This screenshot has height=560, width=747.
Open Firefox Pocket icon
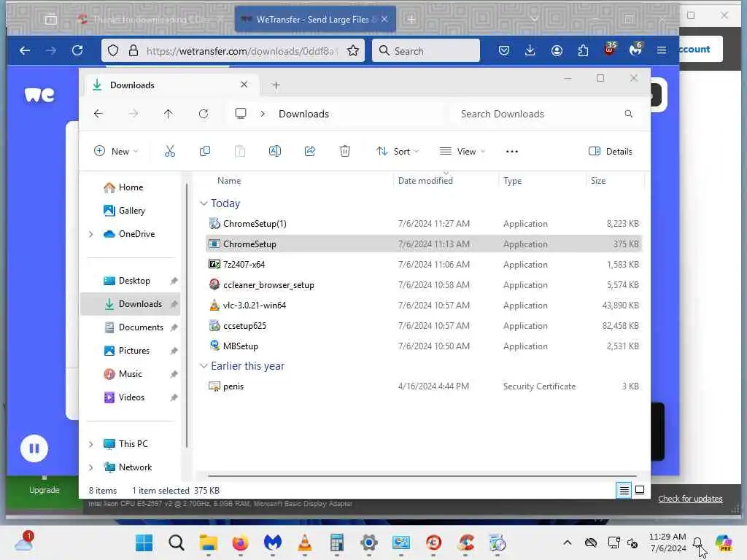pyautogui.click(x=504, y=50)
